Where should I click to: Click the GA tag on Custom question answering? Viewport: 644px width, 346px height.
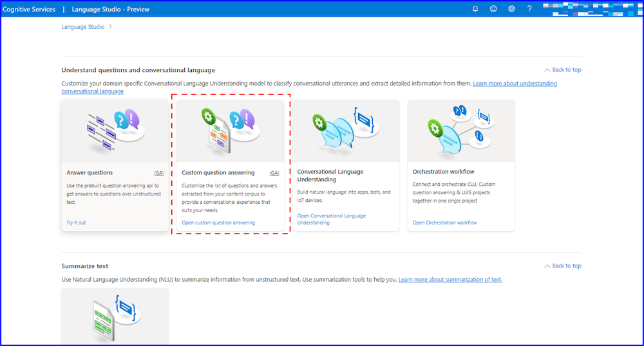point(274,173)
